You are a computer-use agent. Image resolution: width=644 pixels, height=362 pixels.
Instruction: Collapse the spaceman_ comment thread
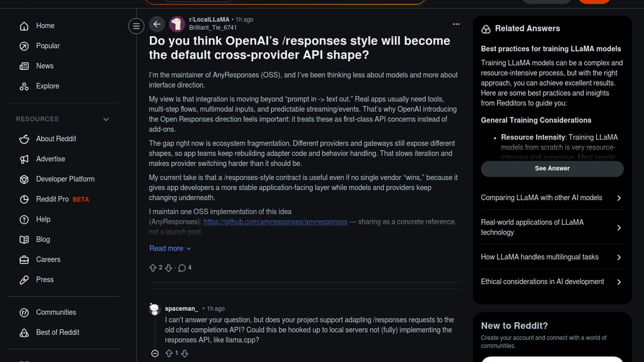[155, 353]
